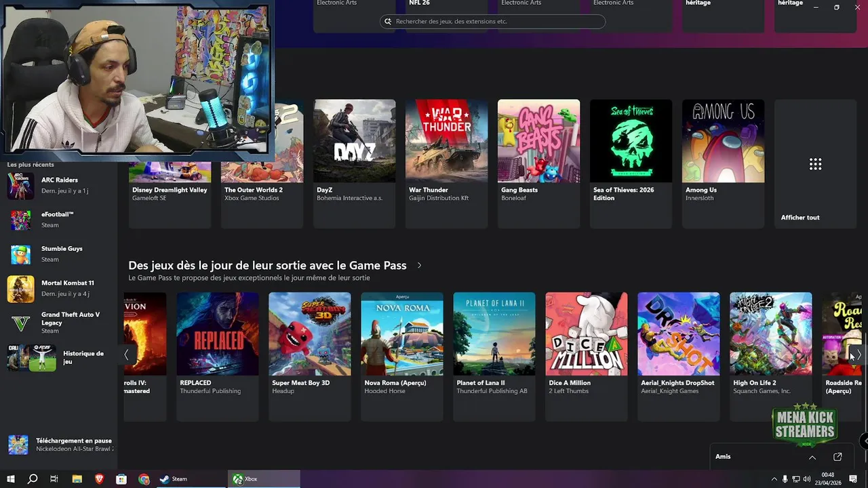Click 'Amis' panel label
Screen dimensions: 868x488
point(723,457)
